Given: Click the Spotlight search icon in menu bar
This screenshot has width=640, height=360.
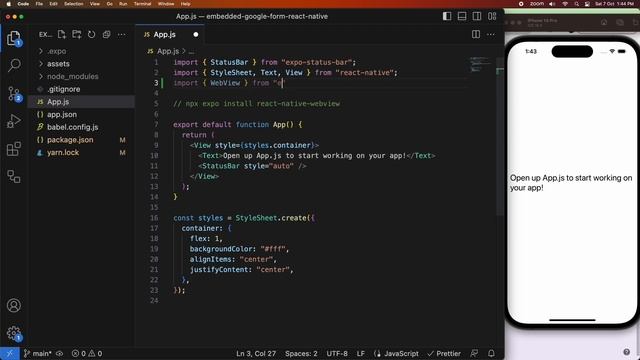Looking at the screenshot, I should [576, 4].
